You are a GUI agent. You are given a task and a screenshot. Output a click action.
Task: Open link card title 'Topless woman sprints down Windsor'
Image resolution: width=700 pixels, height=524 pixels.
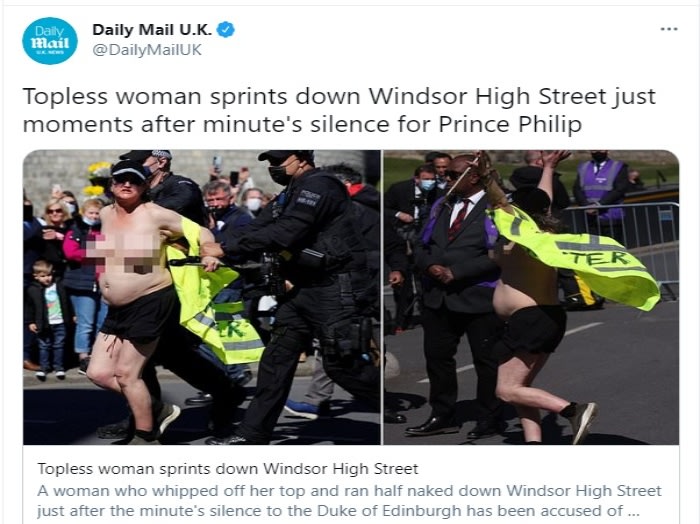pos(228,469)
